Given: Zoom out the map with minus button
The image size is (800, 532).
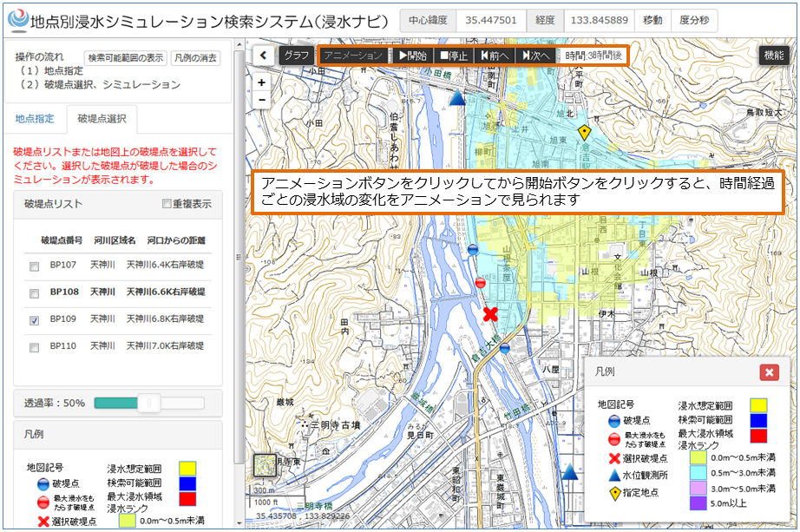Looking at the screenshot, I should (x=262, y=100).
